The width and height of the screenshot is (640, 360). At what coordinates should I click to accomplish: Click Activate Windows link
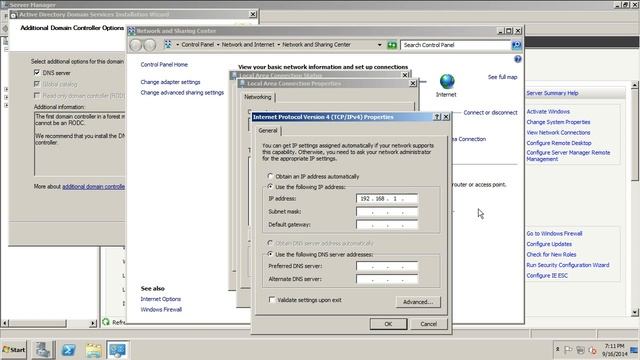(548, 111)
